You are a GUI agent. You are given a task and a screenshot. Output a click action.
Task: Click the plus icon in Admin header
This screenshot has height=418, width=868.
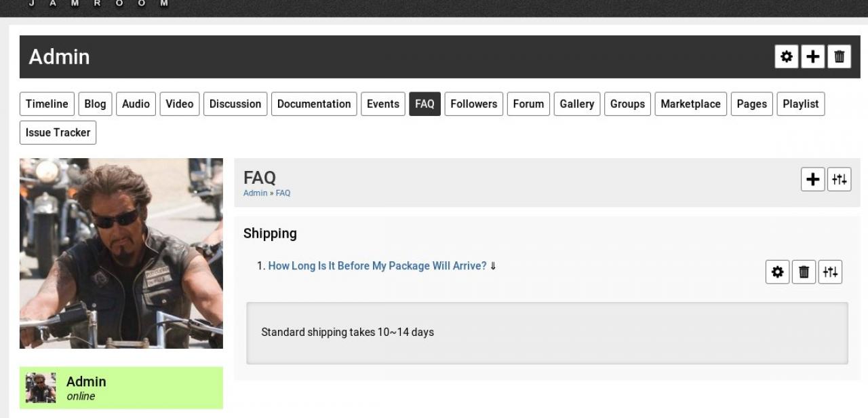tap(812, 57)
